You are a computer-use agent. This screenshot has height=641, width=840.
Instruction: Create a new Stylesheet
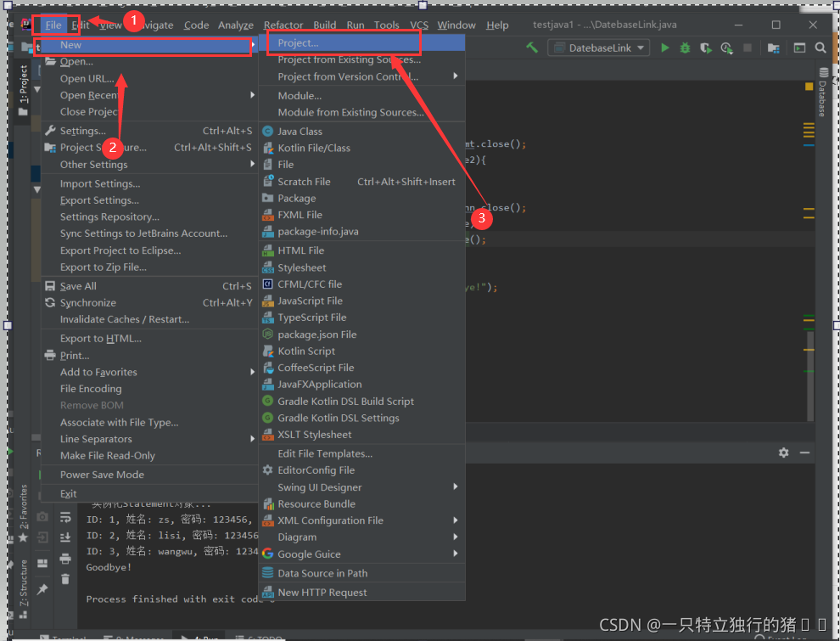tap(361, 267)
